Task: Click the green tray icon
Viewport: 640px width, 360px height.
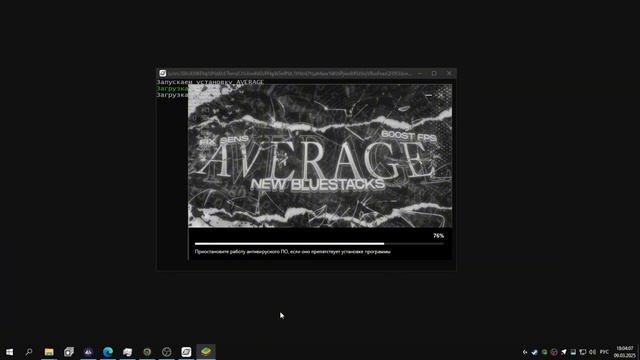Action: (544, 352)
